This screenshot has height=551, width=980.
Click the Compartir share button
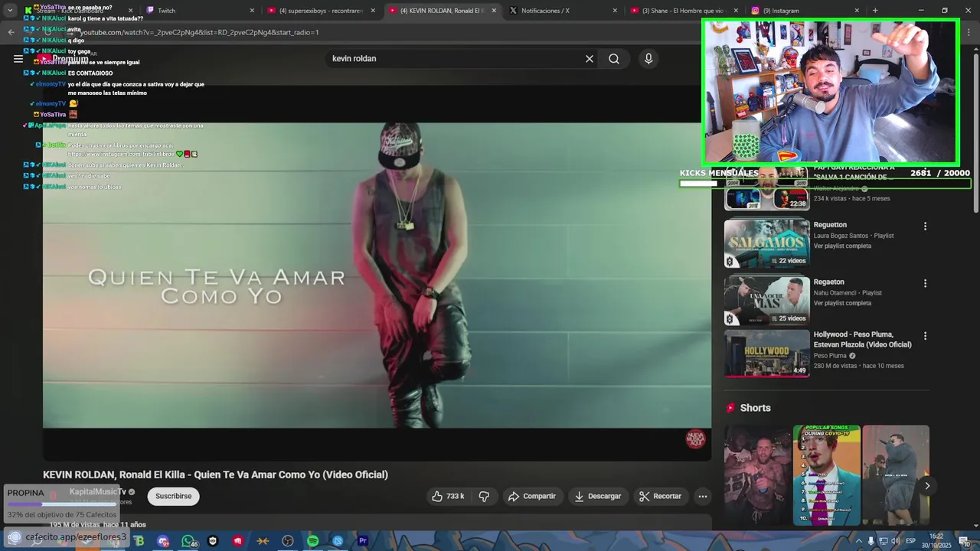pos(532,496)
